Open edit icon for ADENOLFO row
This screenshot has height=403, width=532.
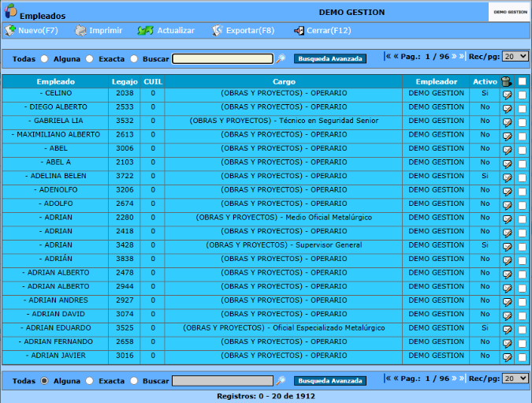point(507,192)
